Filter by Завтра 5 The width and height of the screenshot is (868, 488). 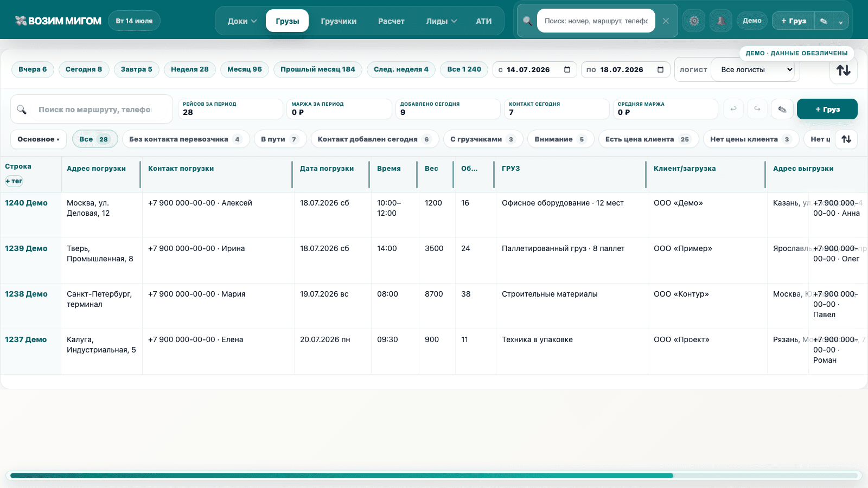pyautogui.click(x=136, y=69)
